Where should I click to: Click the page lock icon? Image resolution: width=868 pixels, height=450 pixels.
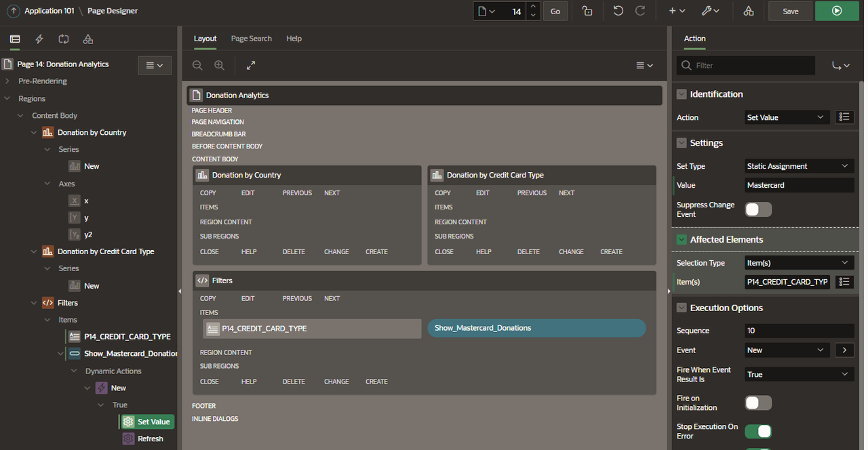(x=587, y=11)
